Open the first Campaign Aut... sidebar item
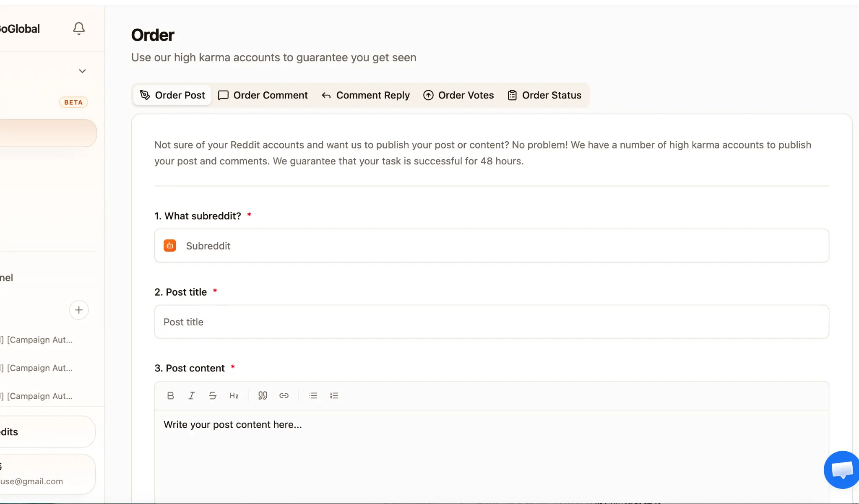Screen dimensions: 859x504 pyautogui.click(x=37, y=340)
